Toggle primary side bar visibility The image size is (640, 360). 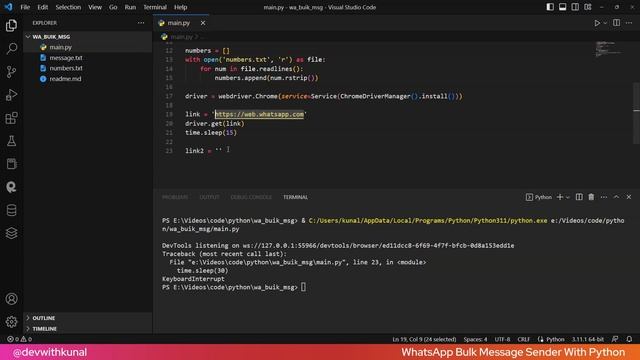point(550,7)
